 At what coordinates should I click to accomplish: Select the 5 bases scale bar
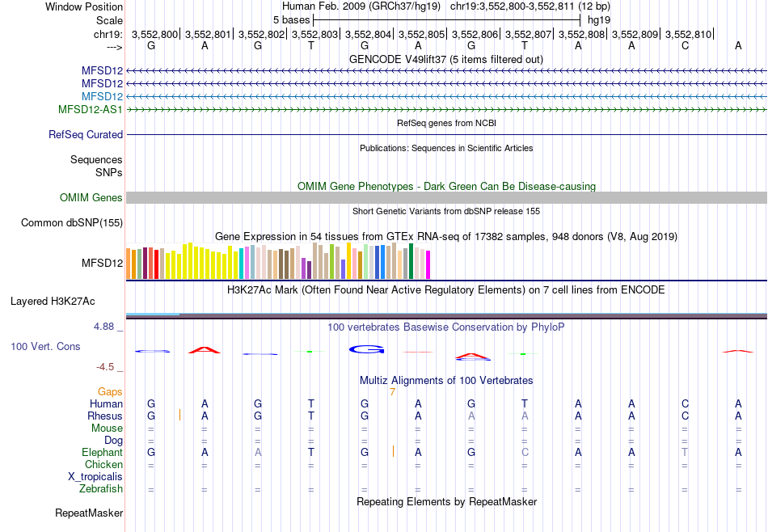pyautogui.click(x=447, y=20)
